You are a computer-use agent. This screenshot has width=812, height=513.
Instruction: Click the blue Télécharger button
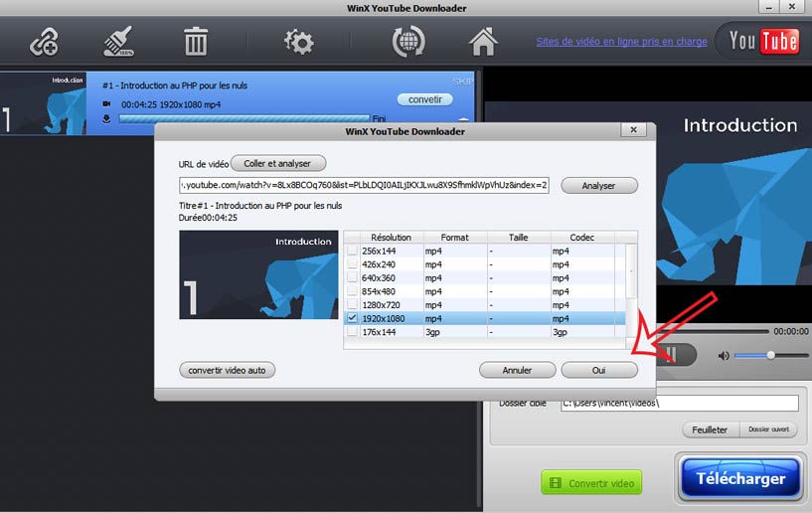[x=740, y=478]
